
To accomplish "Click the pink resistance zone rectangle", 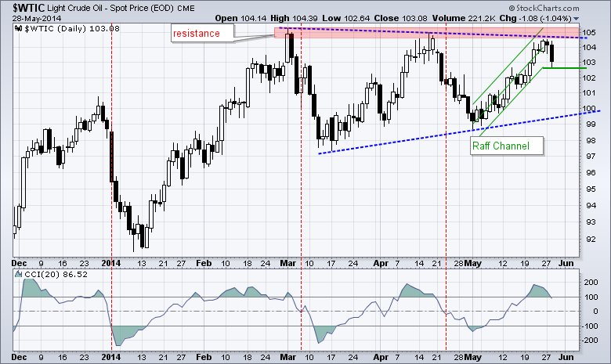I will [x=426, y=33].
